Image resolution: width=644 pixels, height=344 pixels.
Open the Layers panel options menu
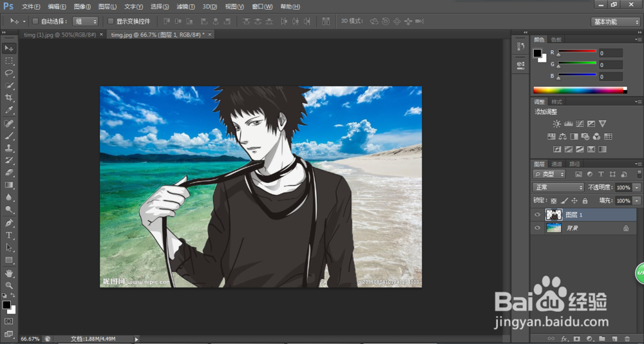click(x=638, y=164)
